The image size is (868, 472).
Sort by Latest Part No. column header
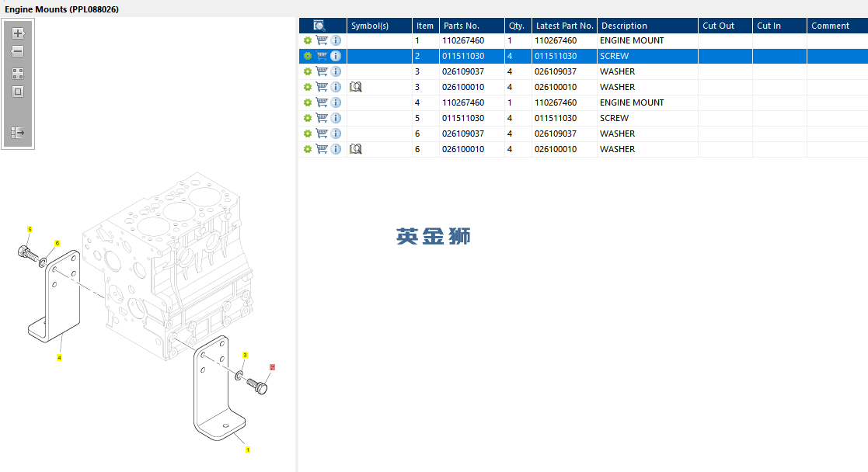(x=564, y=26)
